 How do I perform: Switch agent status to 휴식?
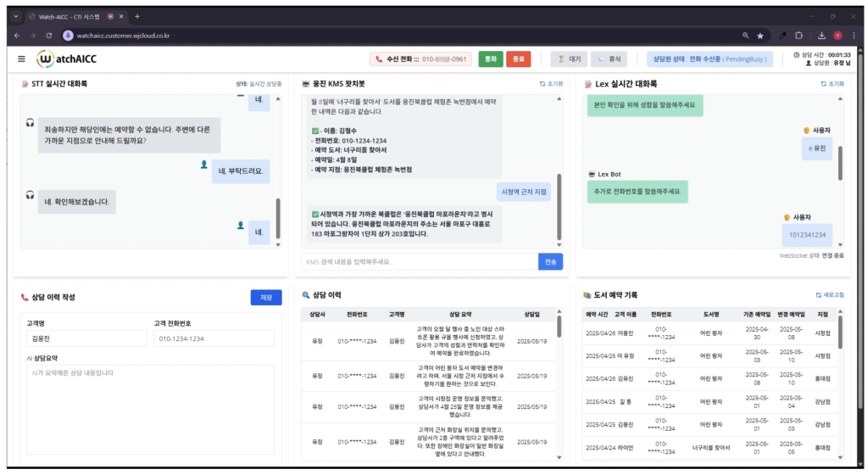pyautogui.click(x=609, y=59)
